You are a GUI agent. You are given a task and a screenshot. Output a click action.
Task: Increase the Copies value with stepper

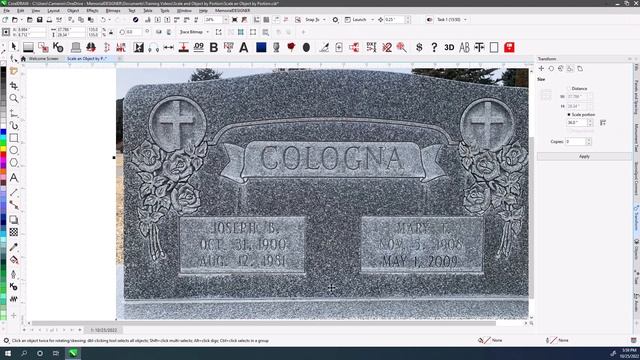(588, 140)
